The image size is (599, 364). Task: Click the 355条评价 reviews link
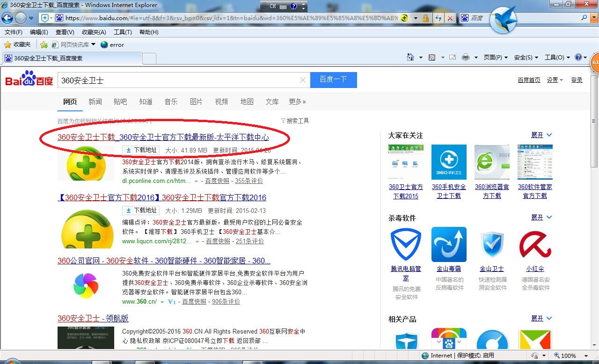tap(249, 181)
